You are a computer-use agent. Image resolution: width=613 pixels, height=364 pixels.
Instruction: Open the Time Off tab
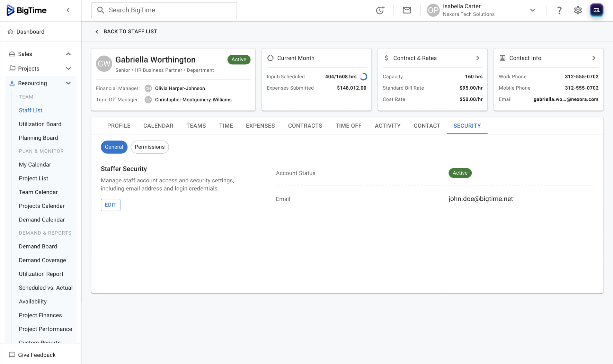click(348, 126)
